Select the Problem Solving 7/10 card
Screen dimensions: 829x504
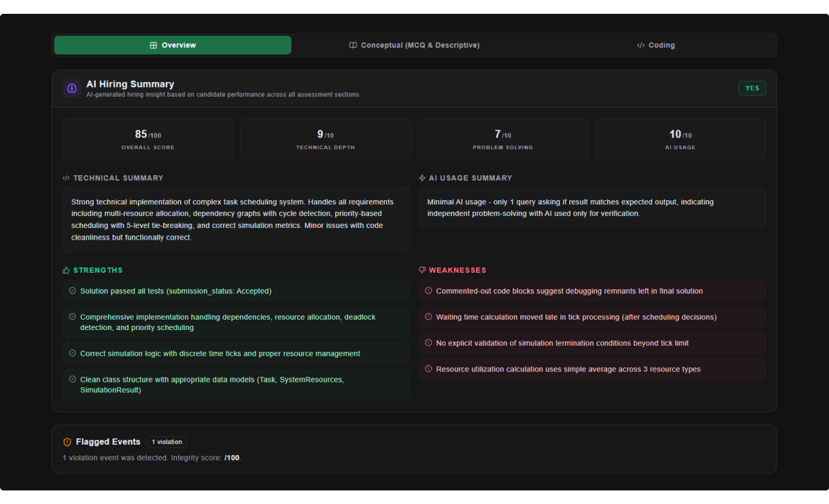pyautogui.click(x=503, y=139)
